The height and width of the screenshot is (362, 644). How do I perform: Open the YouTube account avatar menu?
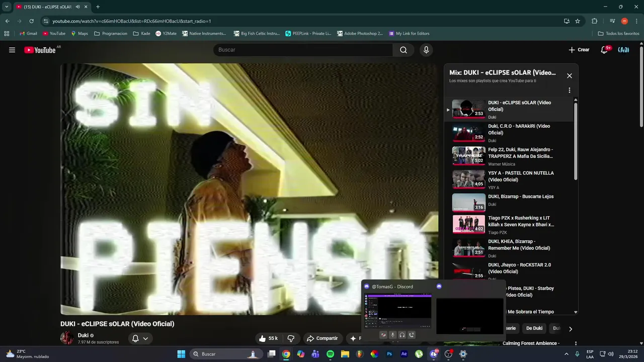pyautogui.click(x=623, y=50)
